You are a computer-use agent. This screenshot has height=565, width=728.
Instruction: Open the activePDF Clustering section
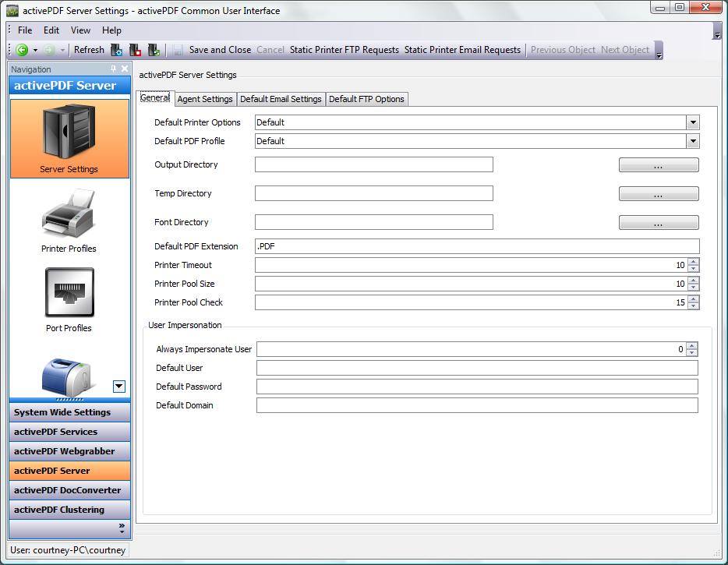(x=69, y=510)
